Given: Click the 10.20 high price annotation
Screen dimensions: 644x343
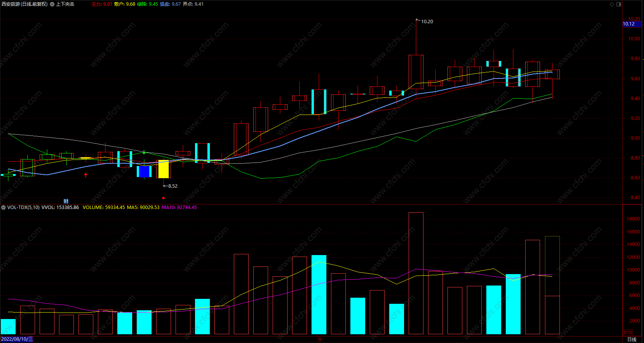Looking at the screenshot, I should click(x=427, y=22).
